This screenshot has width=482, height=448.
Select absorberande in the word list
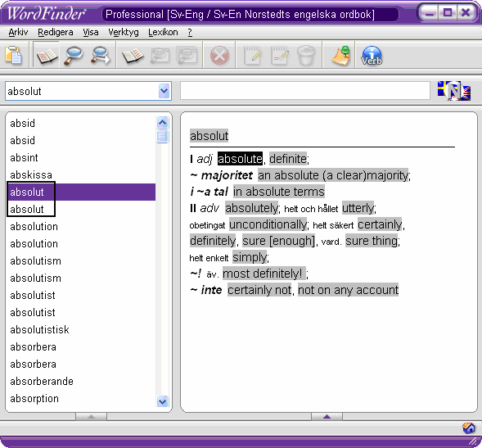(x=81, y=382)
